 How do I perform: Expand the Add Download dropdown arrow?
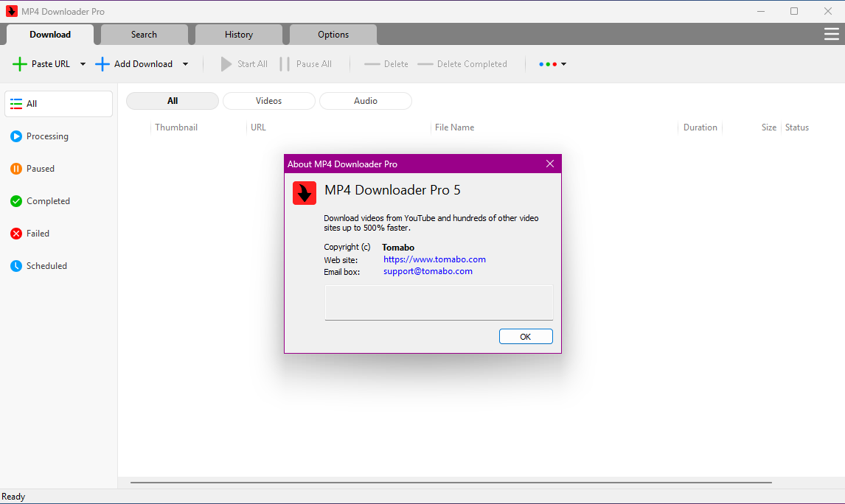pos(185,64)
